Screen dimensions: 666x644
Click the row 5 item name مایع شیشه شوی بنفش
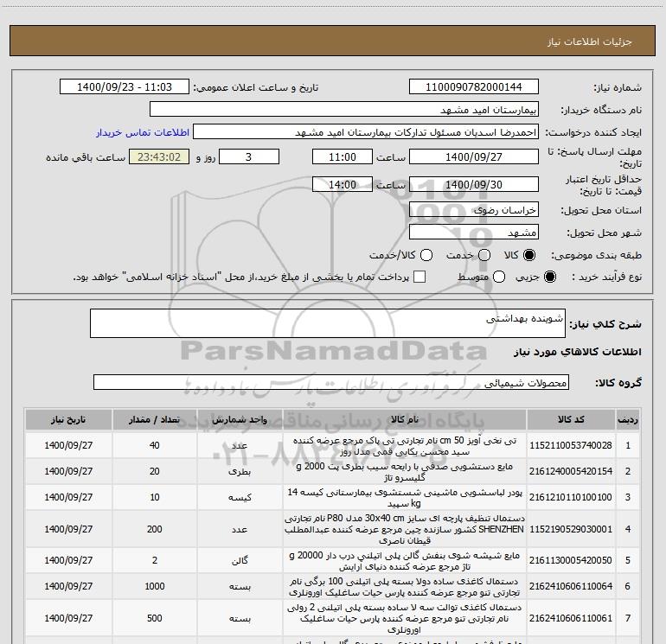405,560
